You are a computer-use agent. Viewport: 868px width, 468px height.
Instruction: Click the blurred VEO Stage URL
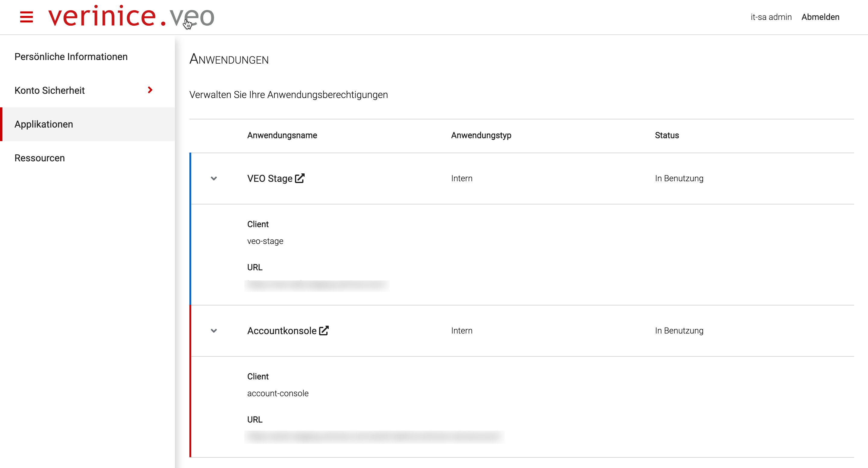click(317, 285)
